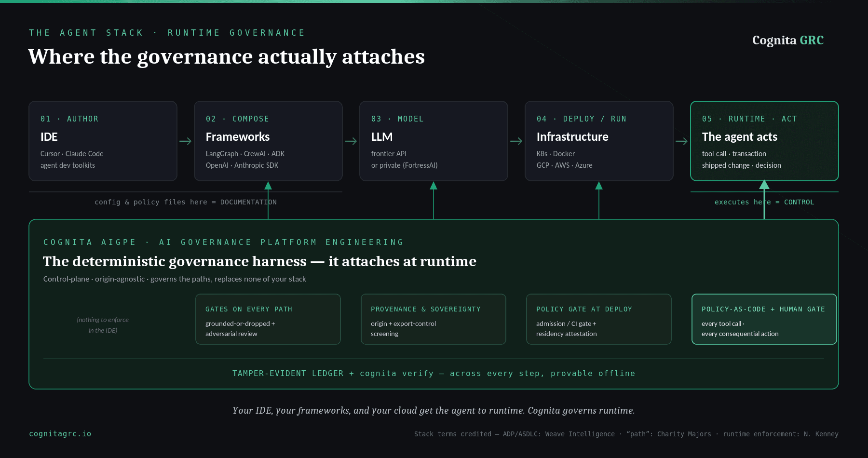
Task: Click the Cognita GRC logo
Action: pos(788,40)
